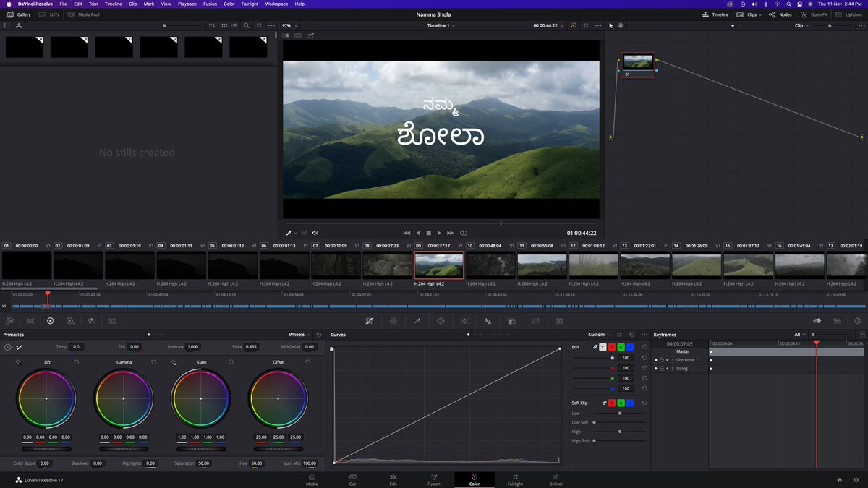Select the hand pan tool in node editor

(x=621, y=25)
